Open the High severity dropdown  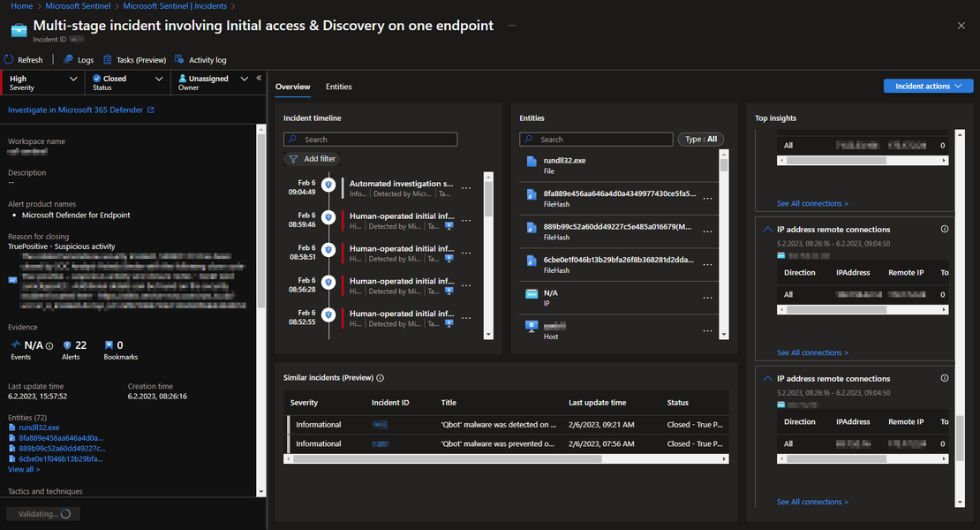tap(42, 82)
